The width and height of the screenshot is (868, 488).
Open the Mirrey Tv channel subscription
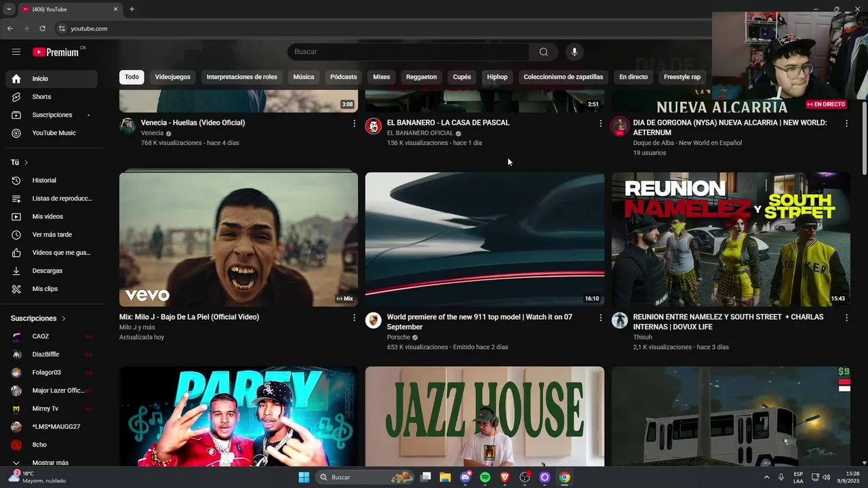tap(52, 409)
